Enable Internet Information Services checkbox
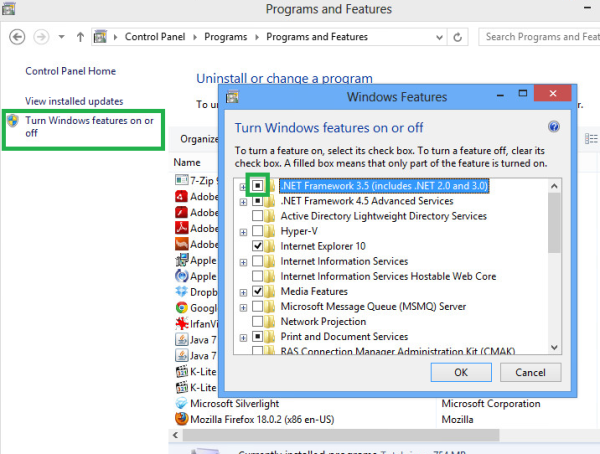 pyautogui.click(x=258, y=261)
